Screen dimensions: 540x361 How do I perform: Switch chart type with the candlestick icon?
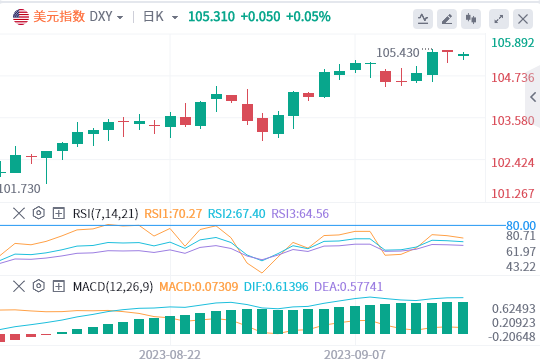pyautogui.click(x=471, y=19)
